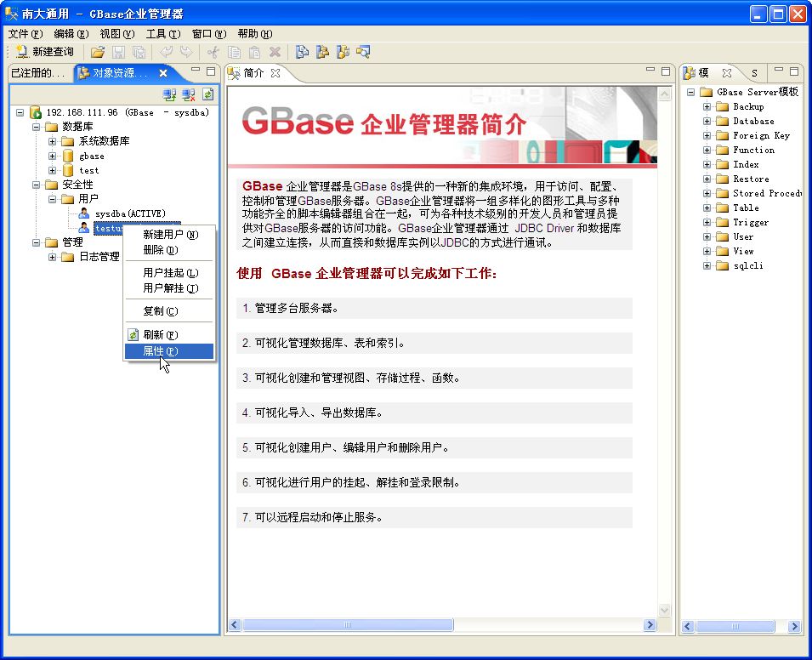Click the third view icon after the delete X in the toolbar
This screenshot has width=812, height=660.
pyautogui.click(x=343, y=52)
